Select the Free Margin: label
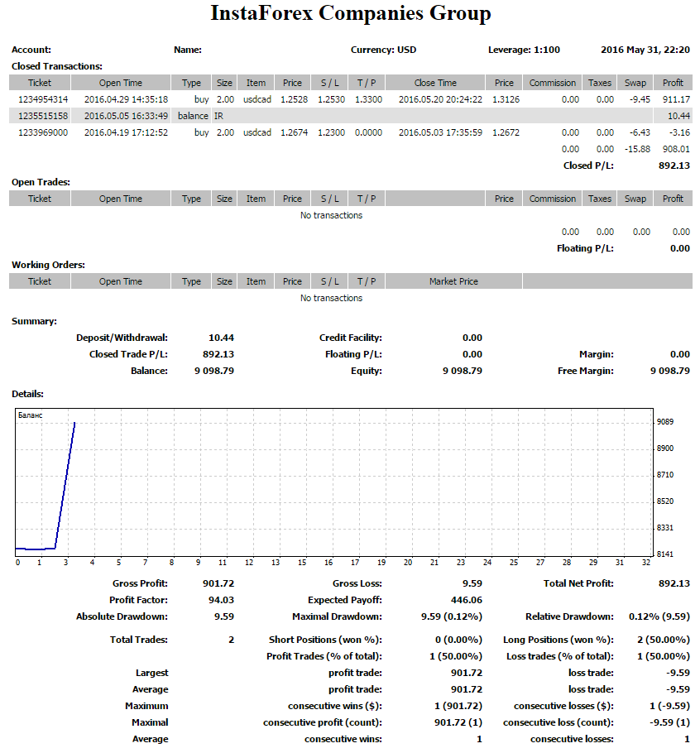This screenshot has height=753, width=700. tap(586, 371)
